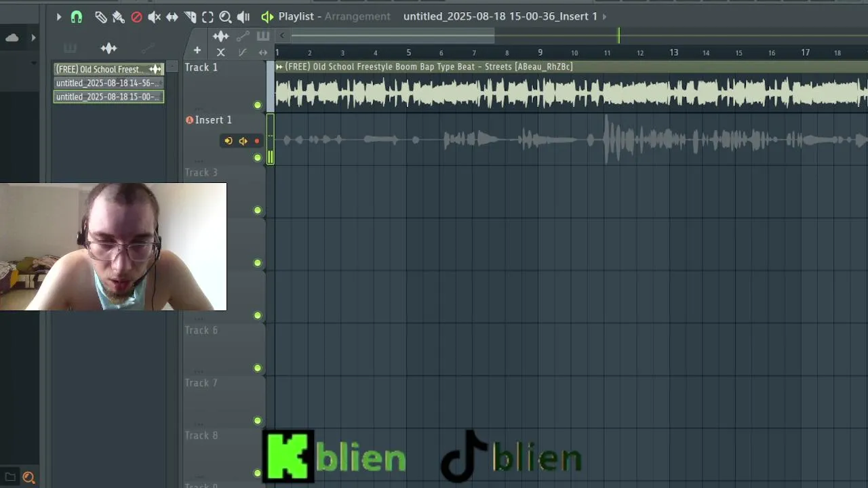Click bar 17 on timeline ruler
The height and width of the screenshot is (488, 868).
click(805, 52)
